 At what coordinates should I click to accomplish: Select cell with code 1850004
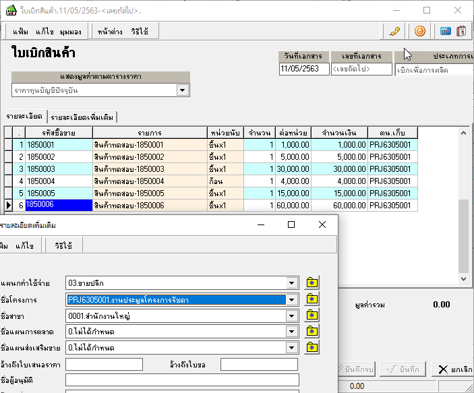tap(59, 181)
